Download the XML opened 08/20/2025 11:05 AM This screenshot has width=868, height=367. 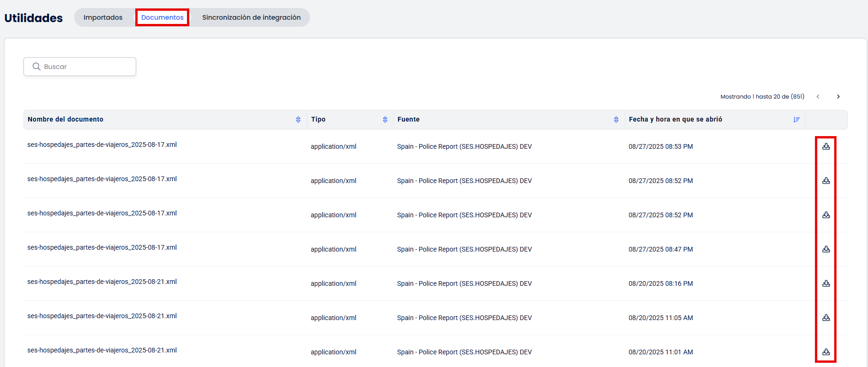click(826, 318)
